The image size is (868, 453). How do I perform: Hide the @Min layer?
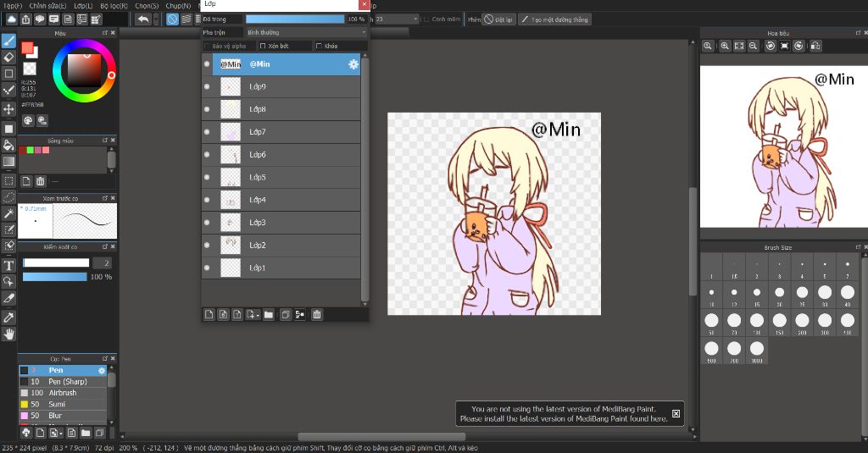207,64
